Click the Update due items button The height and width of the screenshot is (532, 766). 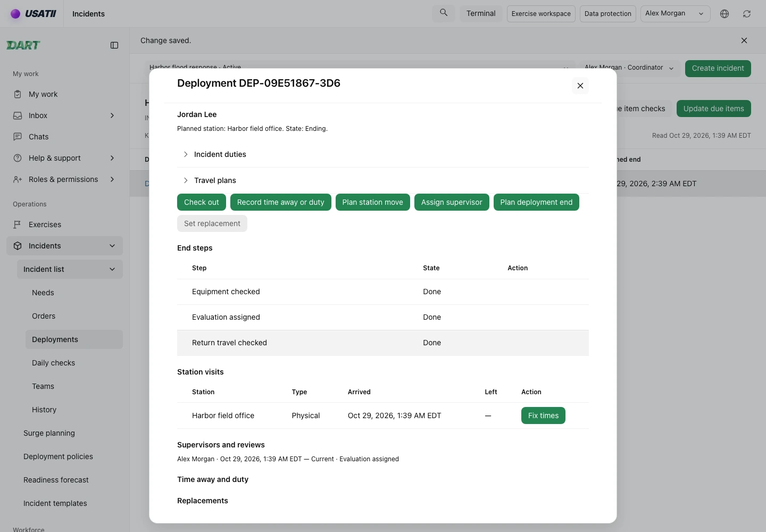click(x=714, y=109)
